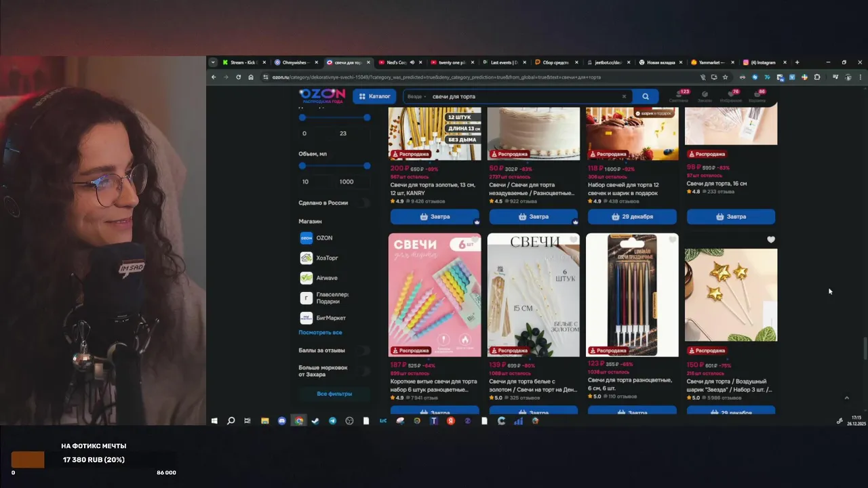Image resolution: width=868 pixels, height=488 pixels.
Task: Click the Chrome icon in the taskbar
Action: click(x=298, y=421)
